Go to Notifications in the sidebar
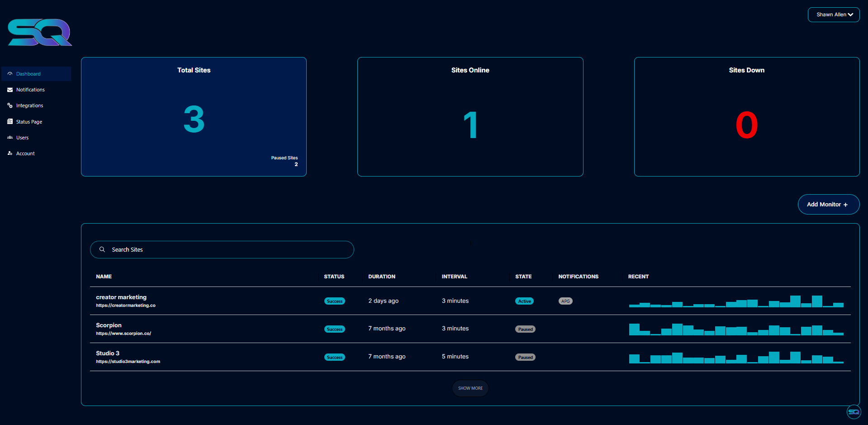Viewport: 868px width, 425px height. (x=36, y=90)
